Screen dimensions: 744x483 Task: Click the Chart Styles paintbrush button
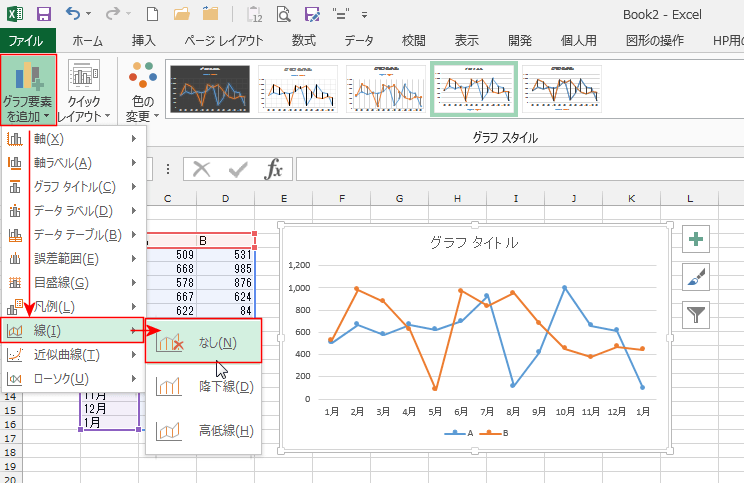[696, 277]
